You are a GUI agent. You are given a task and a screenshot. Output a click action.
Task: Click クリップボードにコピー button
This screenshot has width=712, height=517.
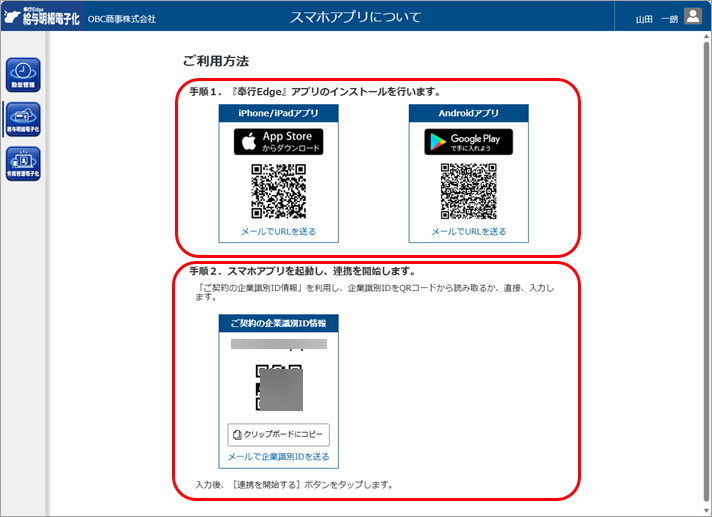point(278,435)
